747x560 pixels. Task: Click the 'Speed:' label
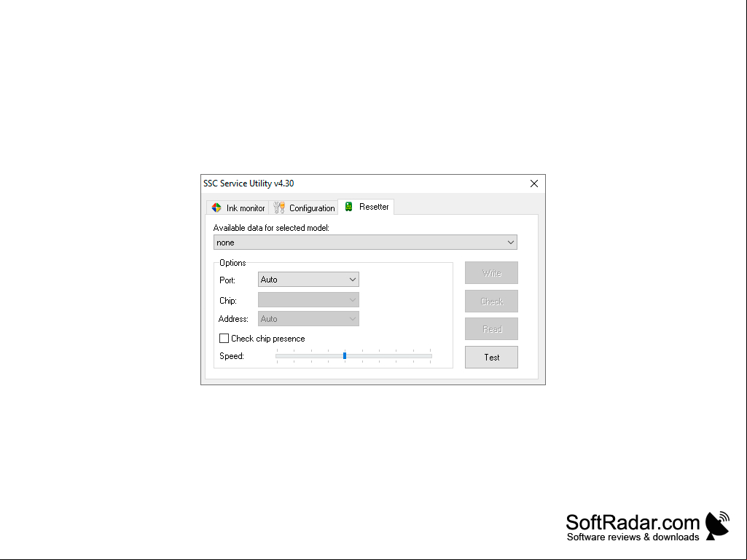(232, 356)
